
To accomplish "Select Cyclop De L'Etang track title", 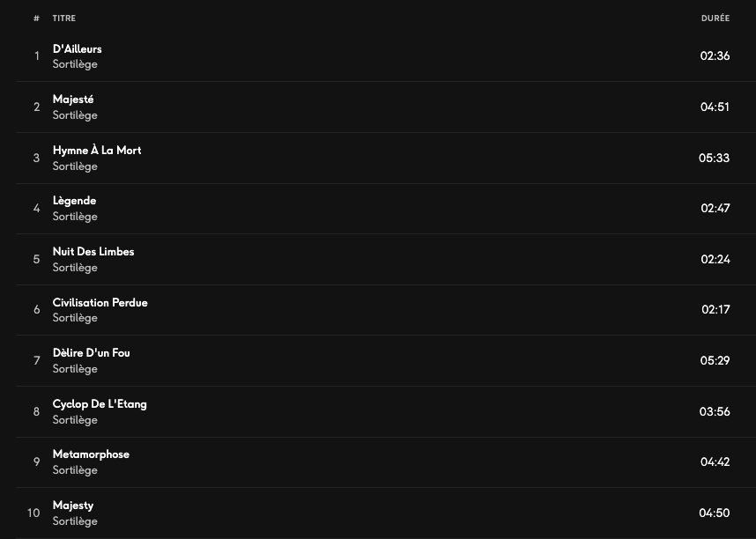I will click(100, 404).
